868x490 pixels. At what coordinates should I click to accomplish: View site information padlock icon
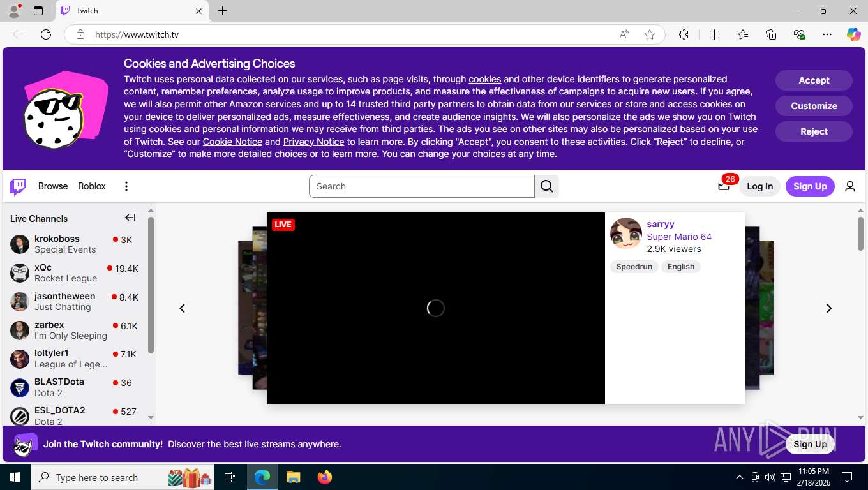(x=80, y=34)
